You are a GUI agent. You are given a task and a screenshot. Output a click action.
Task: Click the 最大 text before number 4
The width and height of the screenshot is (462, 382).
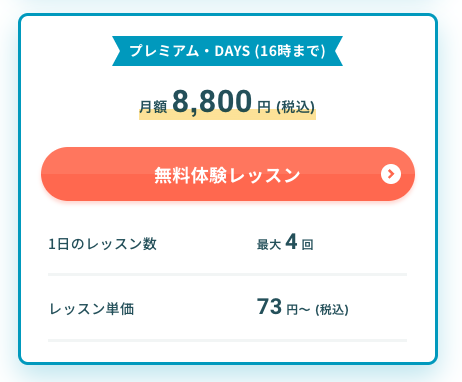[x=269, y=245]
